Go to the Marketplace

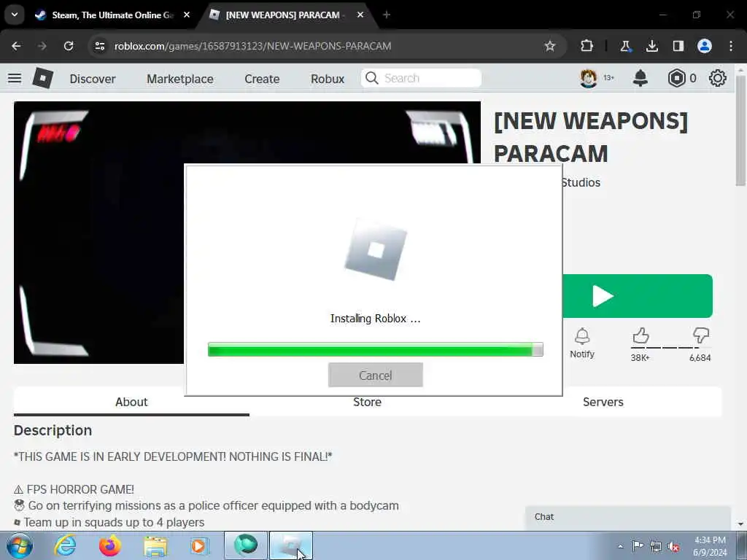point(180,79)
